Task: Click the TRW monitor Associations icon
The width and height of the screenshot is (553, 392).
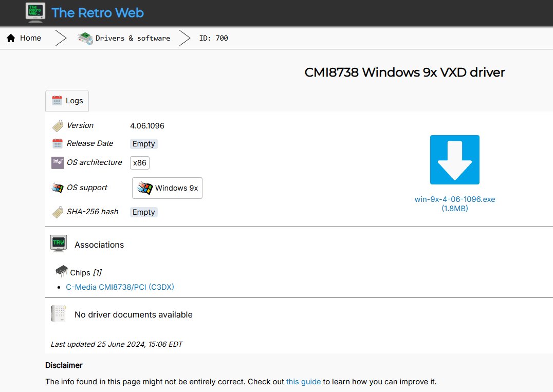Action: click(x=59, y=244)
